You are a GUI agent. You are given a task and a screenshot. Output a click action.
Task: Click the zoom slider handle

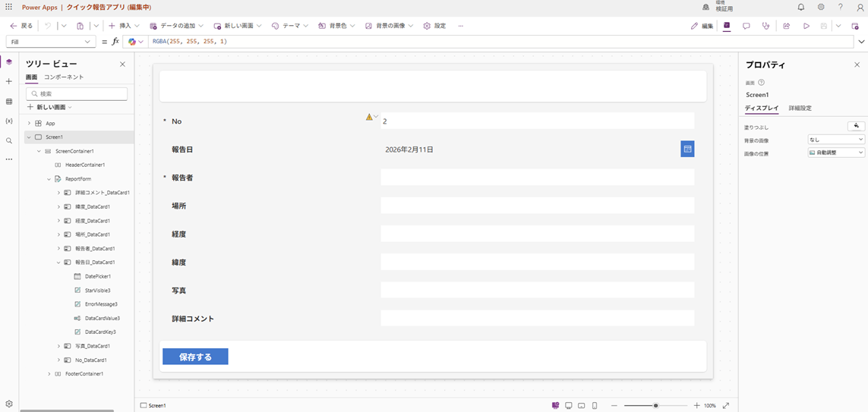pyautogui.click(x=655, y=406)
